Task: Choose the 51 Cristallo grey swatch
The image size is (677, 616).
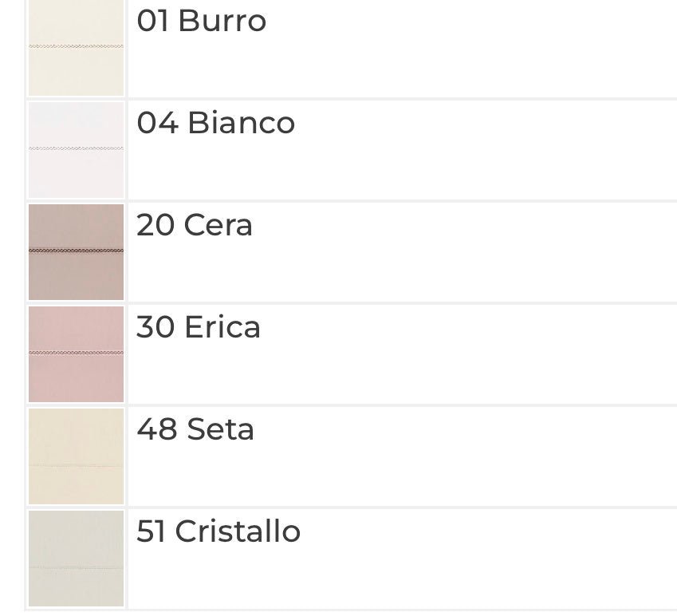Action: pos(77,558)
